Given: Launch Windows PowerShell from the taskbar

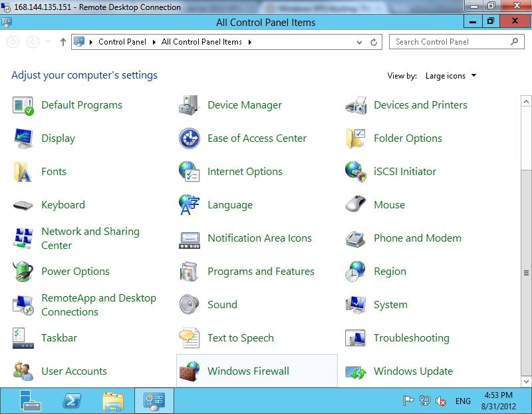Looking at the screenshot, I should point(72,401).
